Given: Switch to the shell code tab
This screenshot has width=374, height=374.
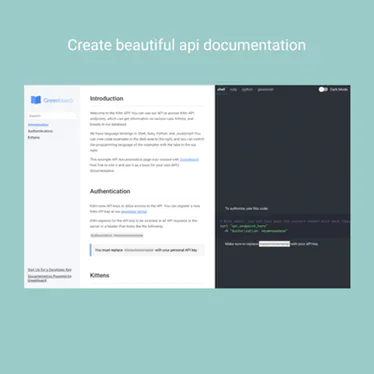Looking at the screenshot, I should coord(221,89).
